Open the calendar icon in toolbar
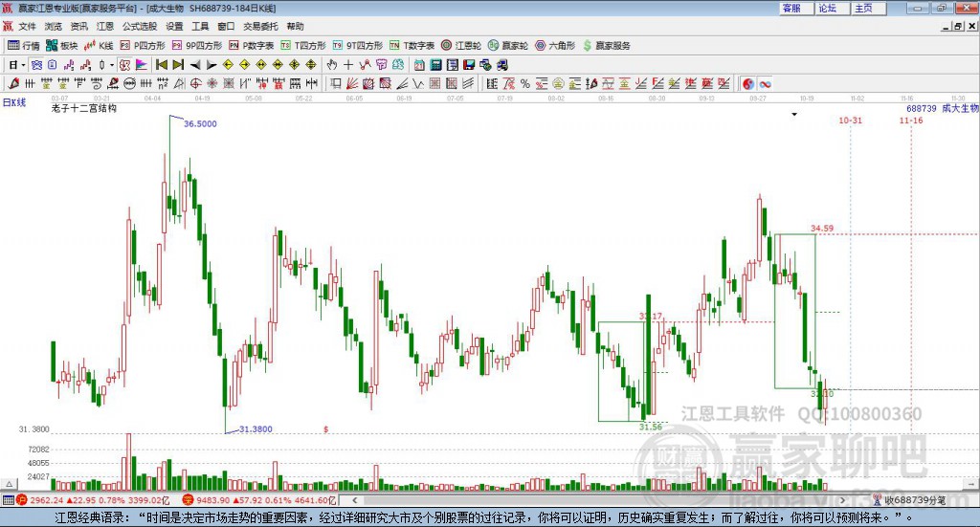The height and width of the screenshot is (527, 980). coord(419,65)
